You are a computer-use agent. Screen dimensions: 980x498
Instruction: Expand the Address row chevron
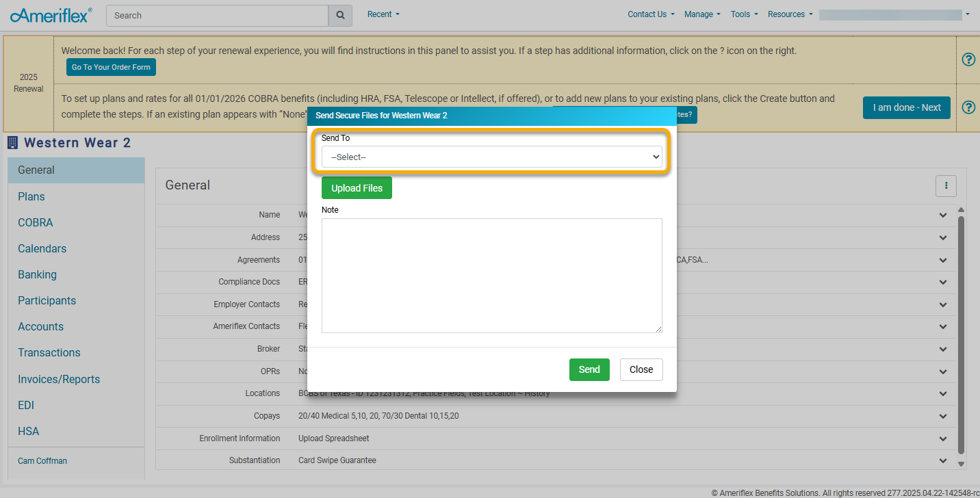tap(943, 237)
